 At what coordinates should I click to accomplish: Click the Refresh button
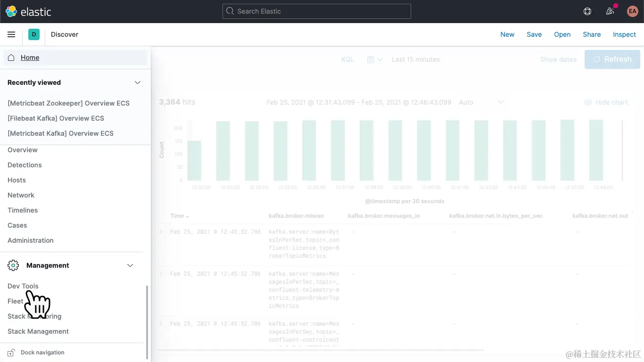point(612,59)
